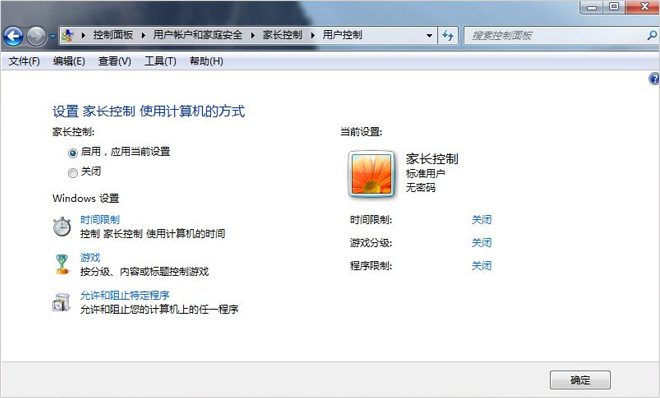Open the 帮助(H) menu
The image size is (660, 398).
click(206, 61)
